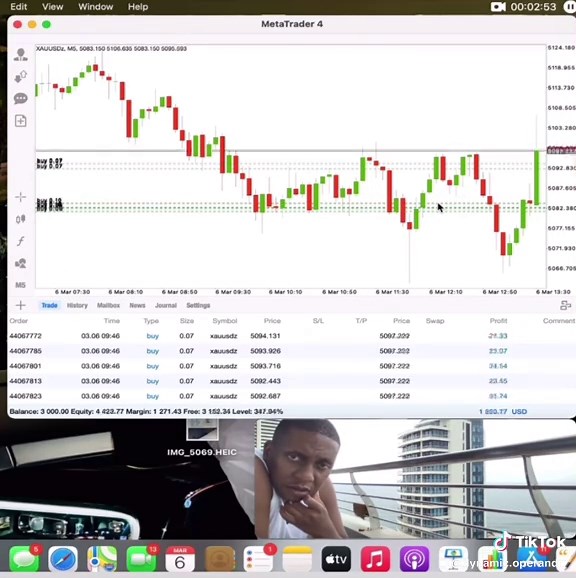Viewport: 576px width, 578px height.
Task: Open the candlestick chart type icon
Action: coord(21,219)
